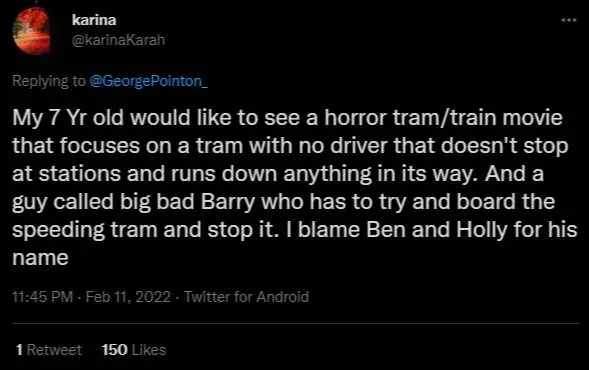Click the tweet line starting 'that focuses on'

(290, 146)
